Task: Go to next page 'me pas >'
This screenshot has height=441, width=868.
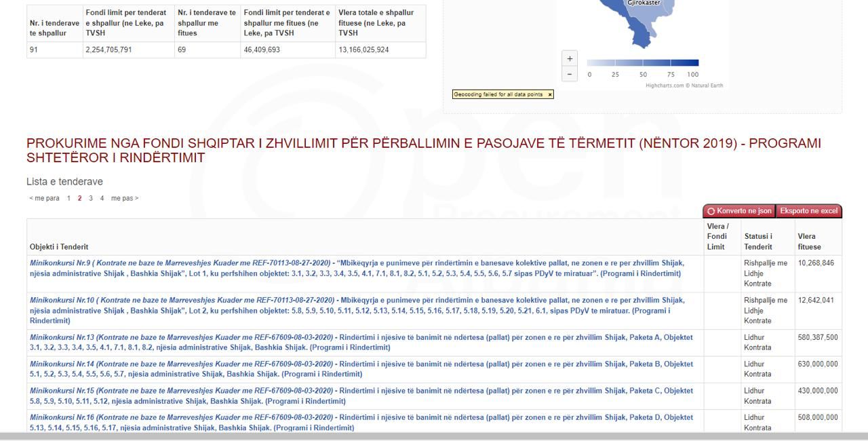Action: tap(125, 199)
